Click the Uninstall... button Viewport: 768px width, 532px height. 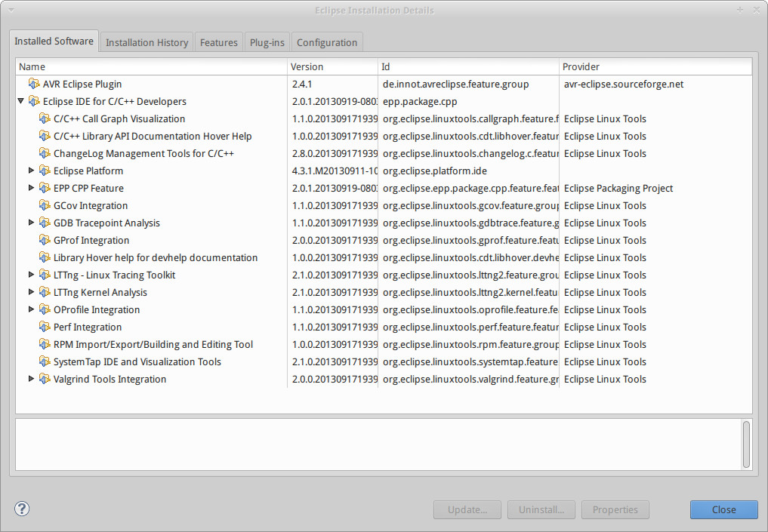pyautogui.click(x=541, y=509)
